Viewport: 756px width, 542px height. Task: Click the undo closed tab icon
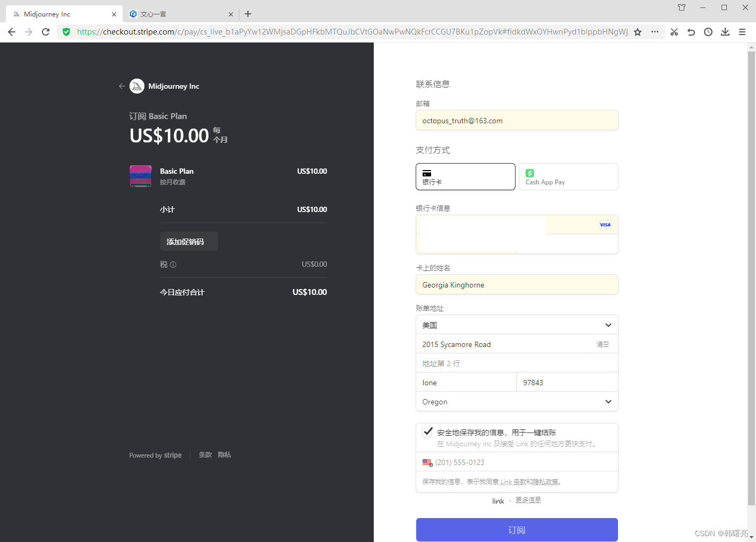(x=691, y=32)
